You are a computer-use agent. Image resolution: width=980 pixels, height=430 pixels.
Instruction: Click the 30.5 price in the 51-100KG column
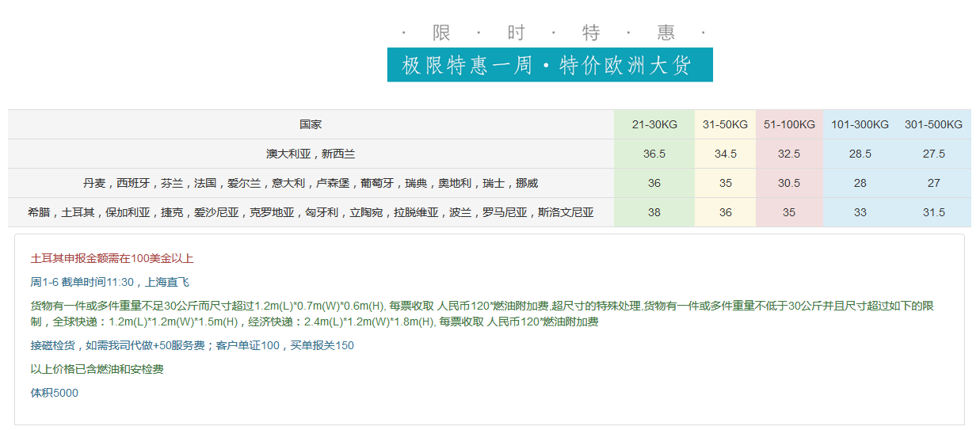click(x=789, y=183)
